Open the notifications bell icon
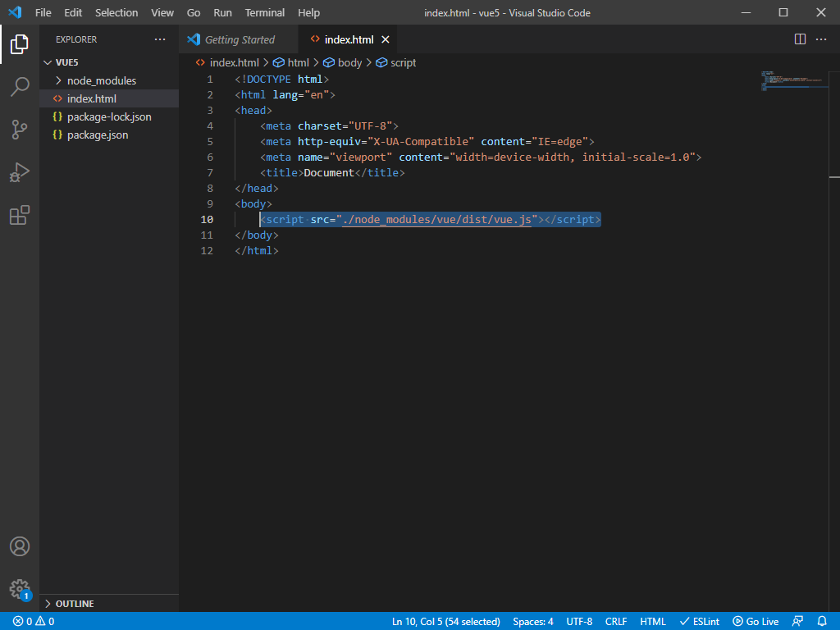Viewport: 840px width, 630px height. click(822, 622)
